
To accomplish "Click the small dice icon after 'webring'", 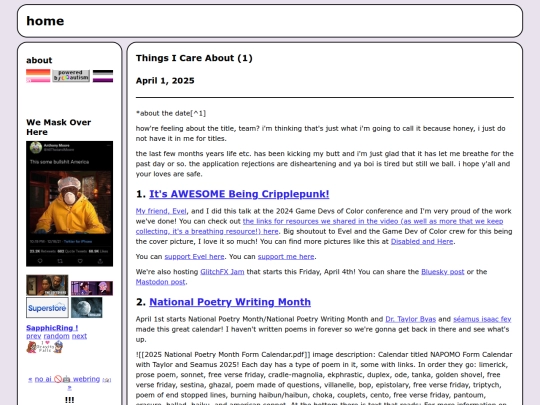I will tap(107, 380).
